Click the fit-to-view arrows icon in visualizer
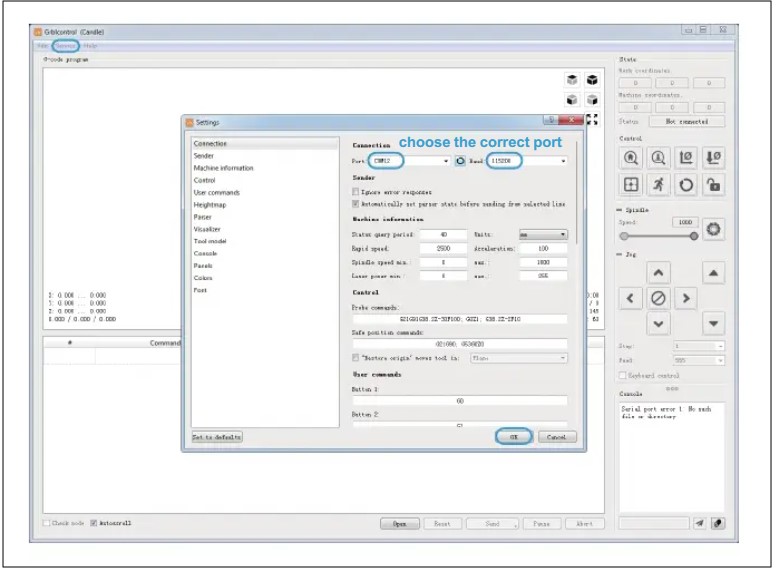 click(x=592, y=119)
